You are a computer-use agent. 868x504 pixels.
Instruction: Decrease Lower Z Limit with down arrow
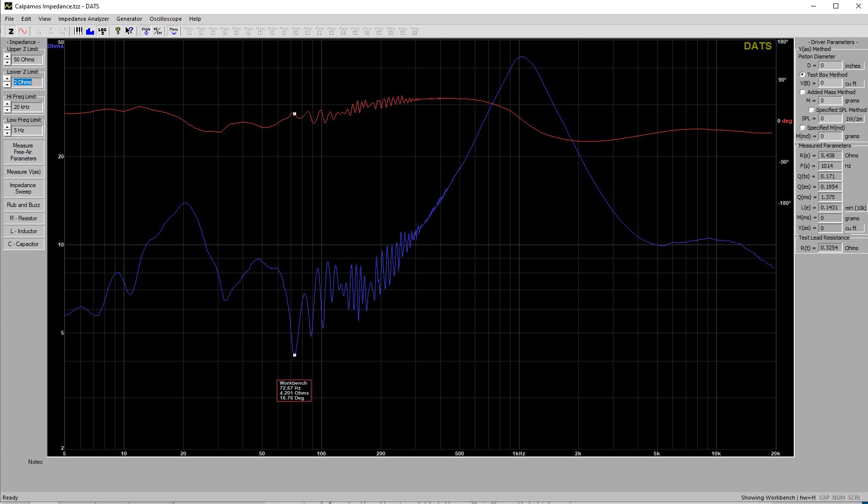point(7,85)
